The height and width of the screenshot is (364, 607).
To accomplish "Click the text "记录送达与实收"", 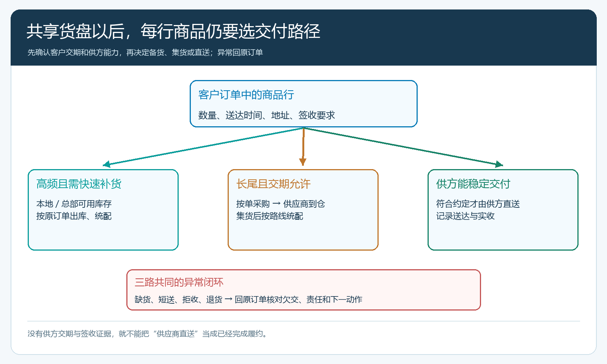I will 465,216.
